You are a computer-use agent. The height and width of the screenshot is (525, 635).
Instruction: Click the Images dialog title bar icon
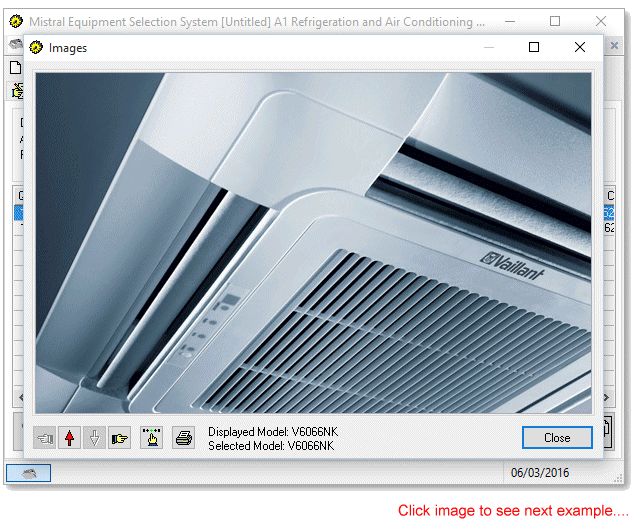(36, 47)
